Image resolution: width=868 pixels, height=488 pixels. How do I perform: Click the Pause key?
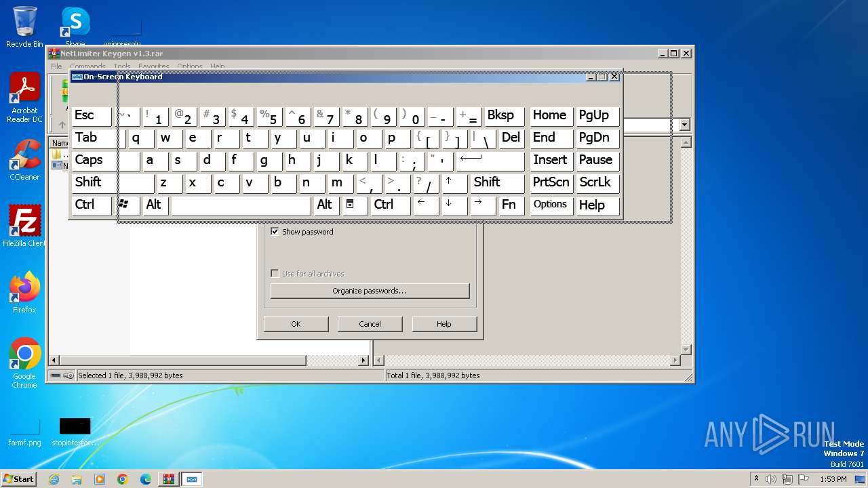tap(597, 161)
